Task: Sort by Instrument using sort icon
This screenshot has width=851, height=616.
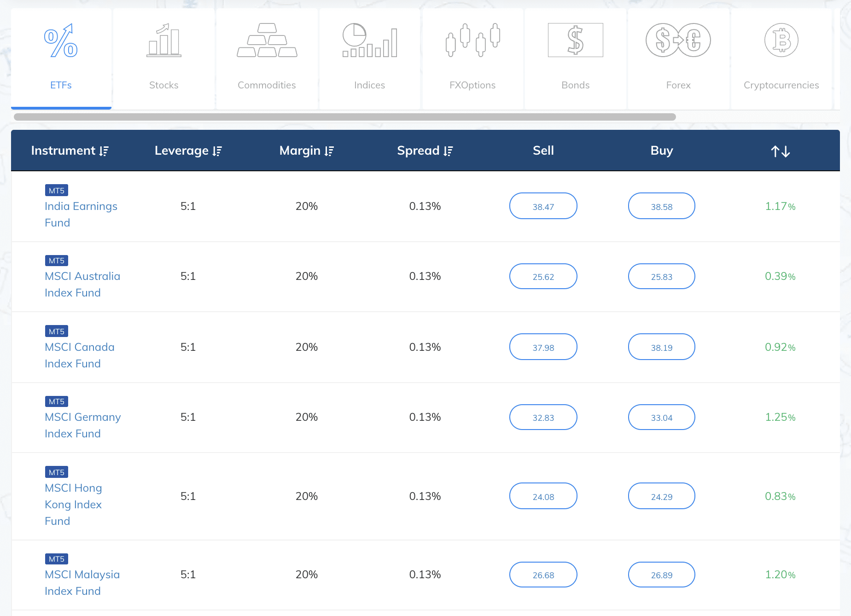Action: [x=104, y=151]
